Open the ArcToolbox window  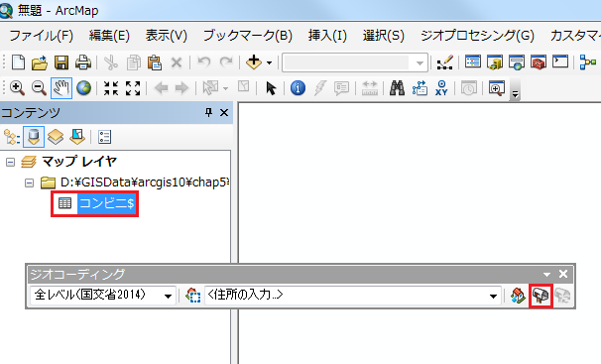point(539,62)
